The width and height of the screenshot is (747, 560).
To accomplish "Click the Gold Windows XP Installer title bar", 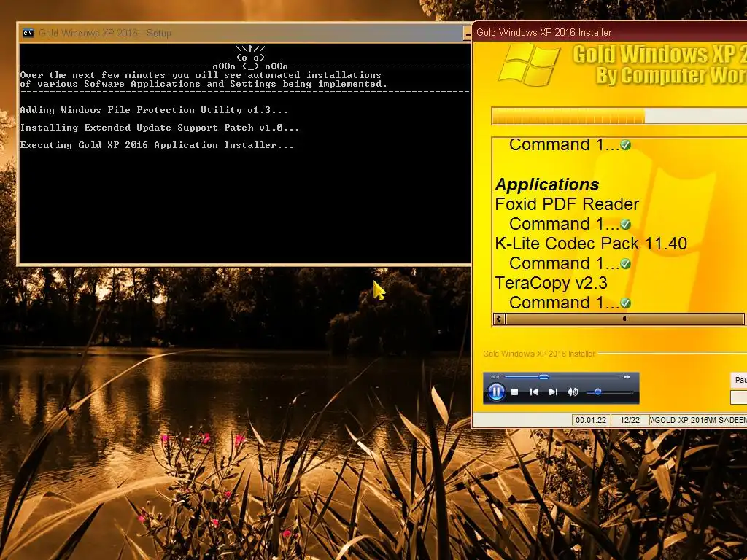I will (x=610, y=32).
